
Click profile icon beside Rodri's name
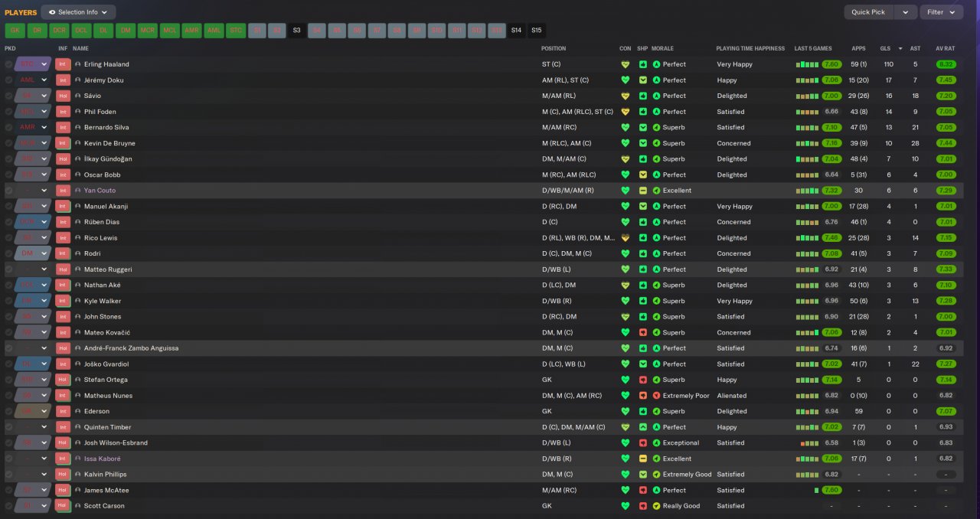point(78,253)
